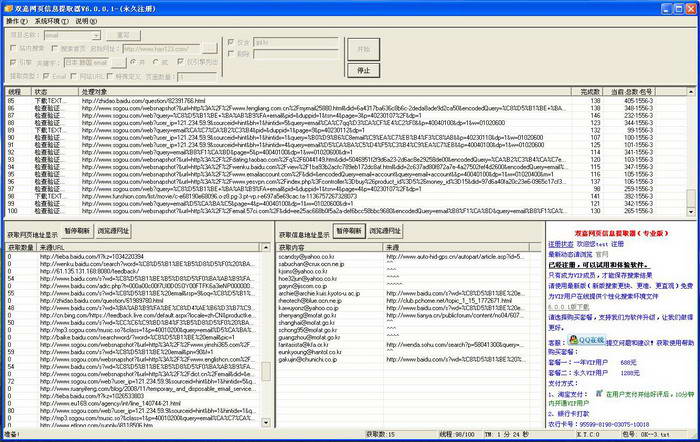The height and width of the screenshot is (442, 700).
Task: Click the QQ在线 customer service icon
Action: click(587, 340)
